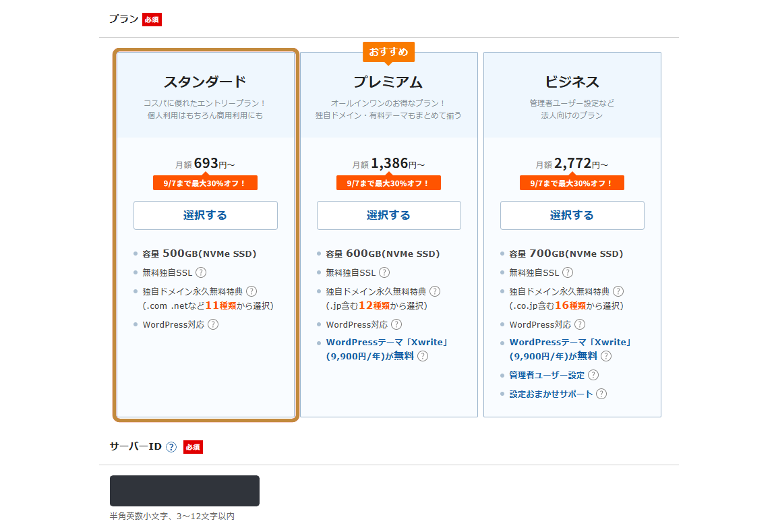Click プレミアム WordPressテーマ「Xwrite」 text
Screen dimensions: 774x532
point(387,342)
